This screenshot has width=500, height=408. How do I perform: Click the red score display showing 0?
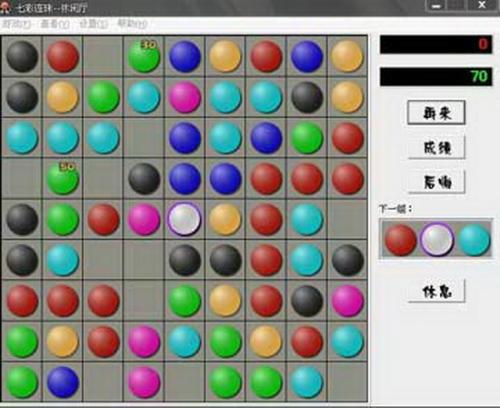436,44
